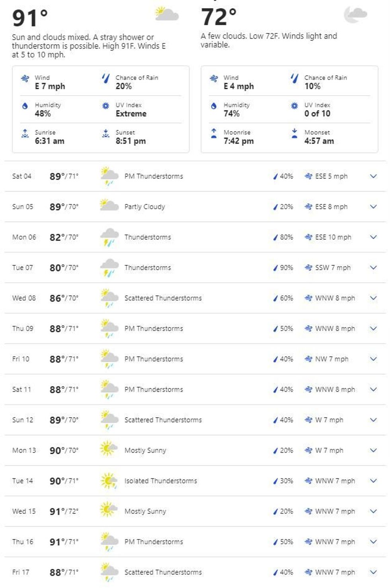Click the Sunrise icon in day details
Viewport: 390px width, 588px height.
point(25,133)
